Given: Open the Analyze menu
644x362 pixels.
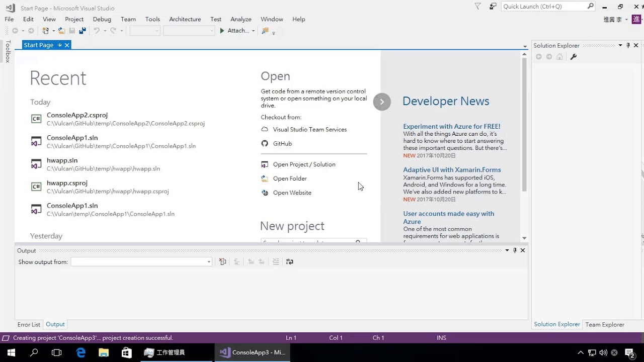Looking at the screenshot, I should [x=241, y=19].
